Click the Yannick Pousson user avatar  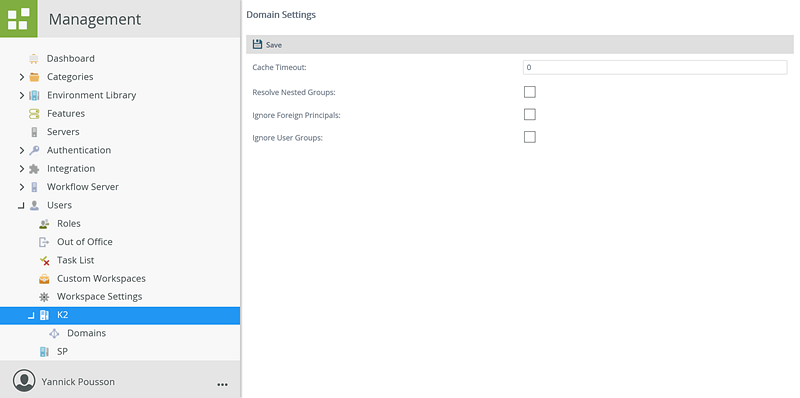point(24,381)
